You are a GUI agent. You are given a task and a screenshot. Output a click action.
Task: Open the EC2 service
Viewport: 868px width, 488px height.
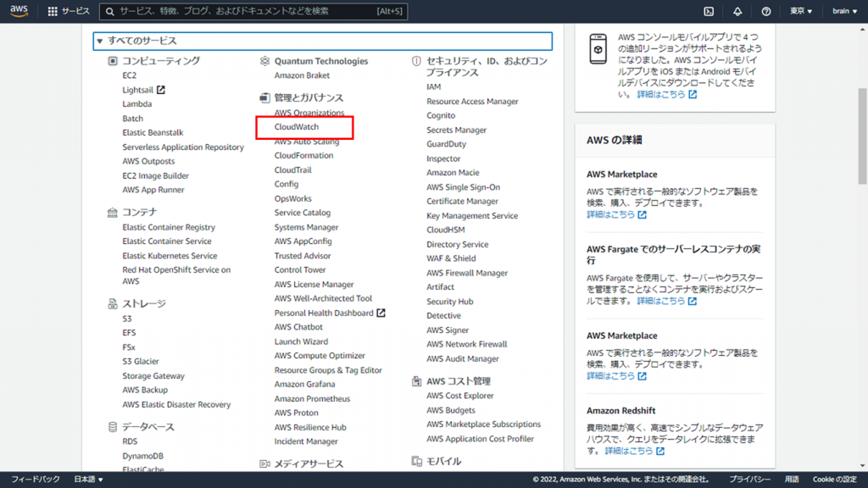coord(129,75)
